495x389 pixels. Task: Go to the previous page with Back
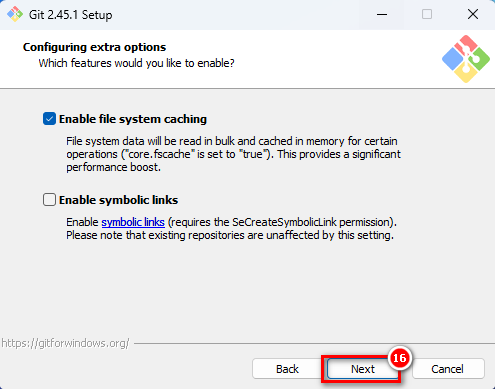(x=287, y=369)
